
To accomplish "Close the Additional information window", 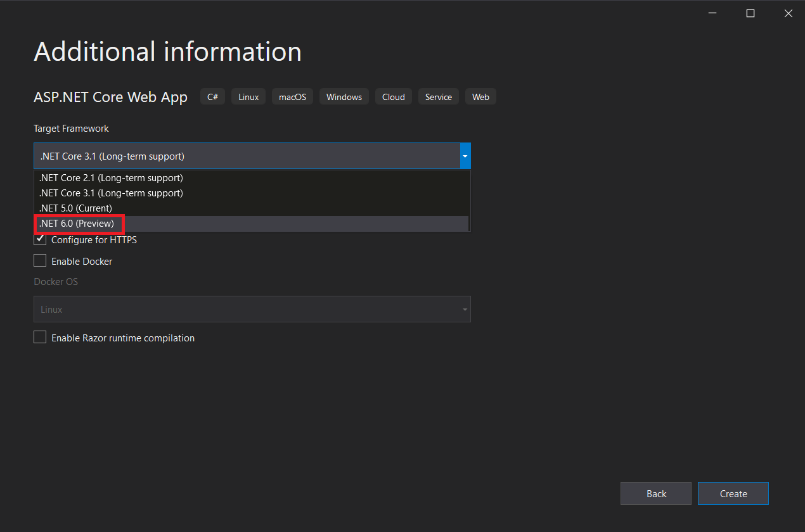I will click(788, 13).
